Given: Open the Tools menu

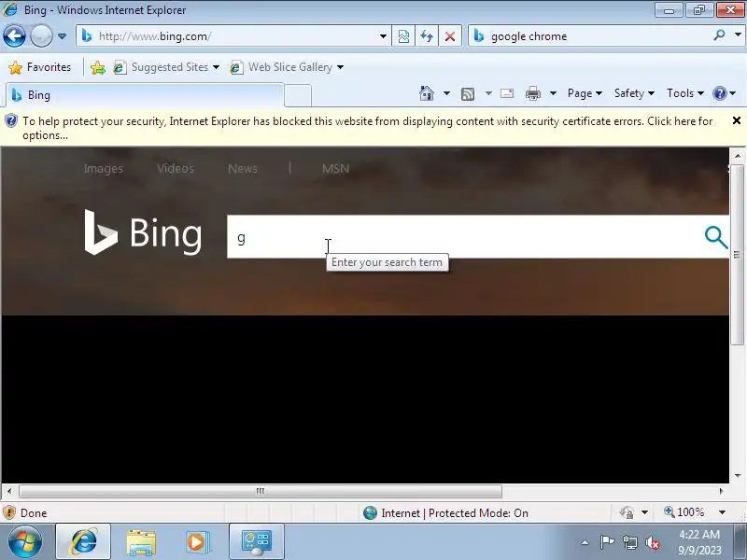Looking at the screenshot, I should tap(685, 93).
